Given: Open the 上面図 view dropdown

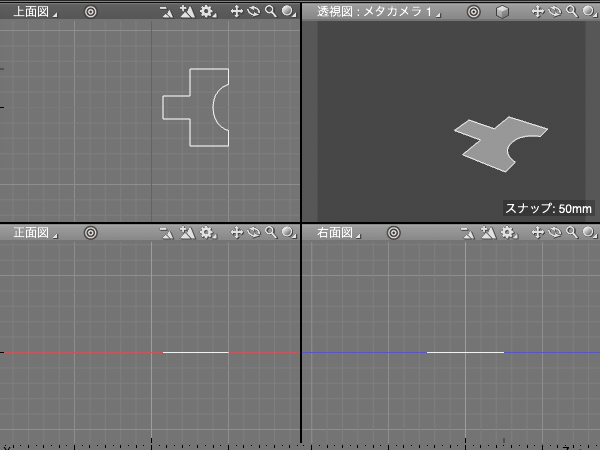Looking at the screenshot, I should (x=34, y=12).
